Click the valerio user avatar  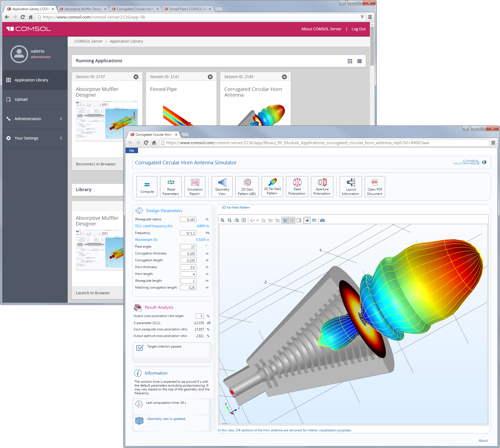tap(19, 54)
